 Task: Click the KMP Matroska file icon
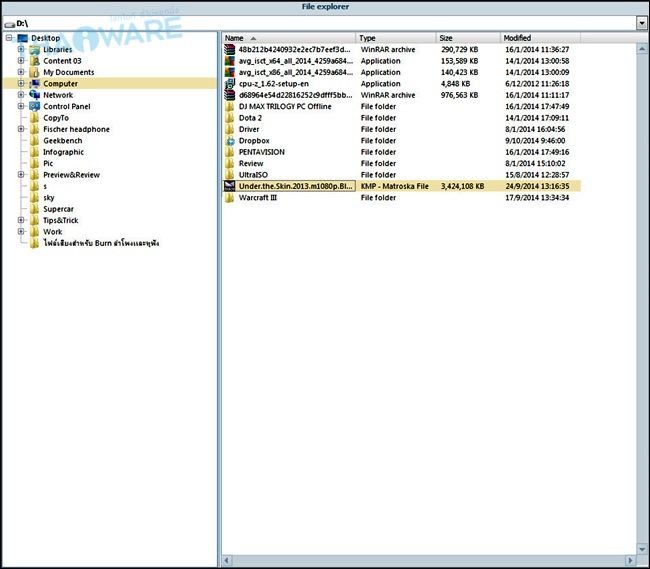point(230,186)
